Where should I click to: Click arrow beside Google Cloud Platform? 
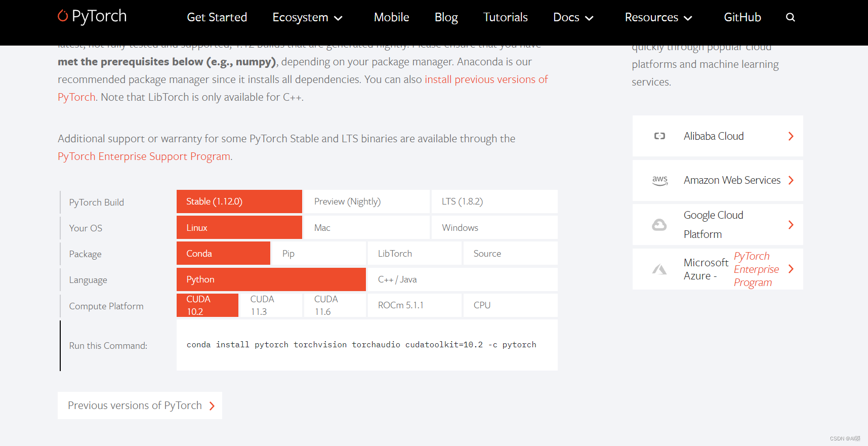(791, 225)
